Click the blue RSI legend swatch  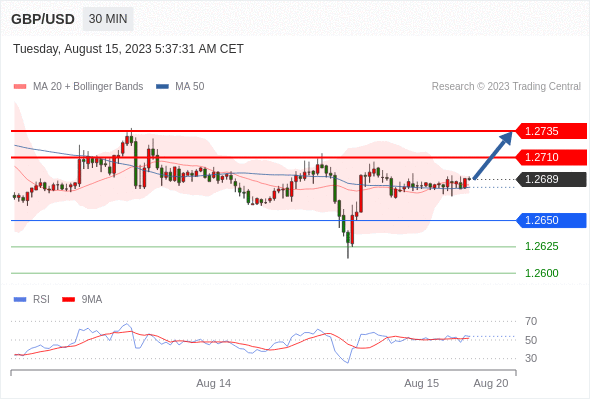[x=20, y=300]
